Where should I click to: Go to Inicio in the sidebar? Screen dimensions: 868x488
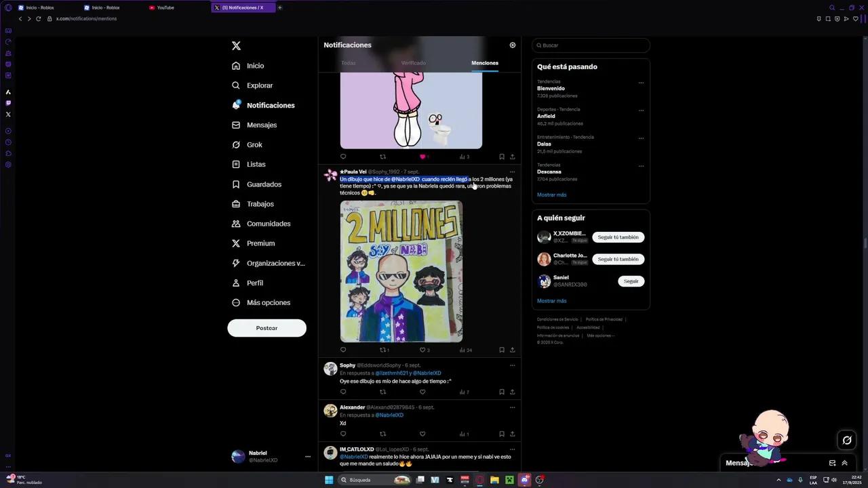[248, 66]
